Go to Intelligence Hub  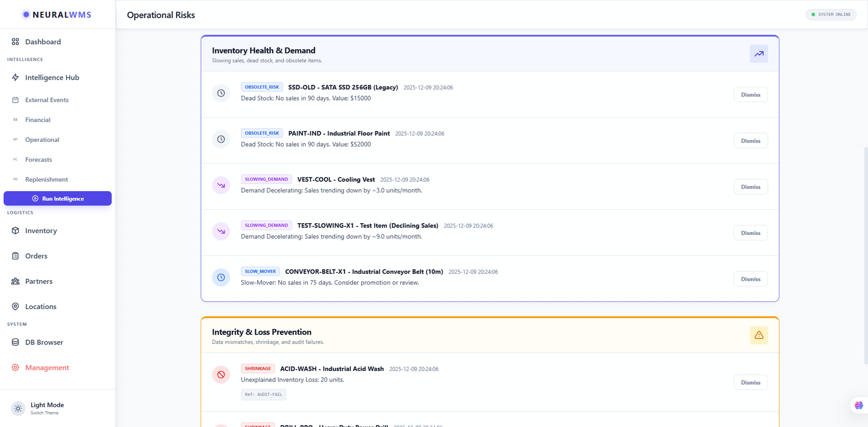point(52,78)
